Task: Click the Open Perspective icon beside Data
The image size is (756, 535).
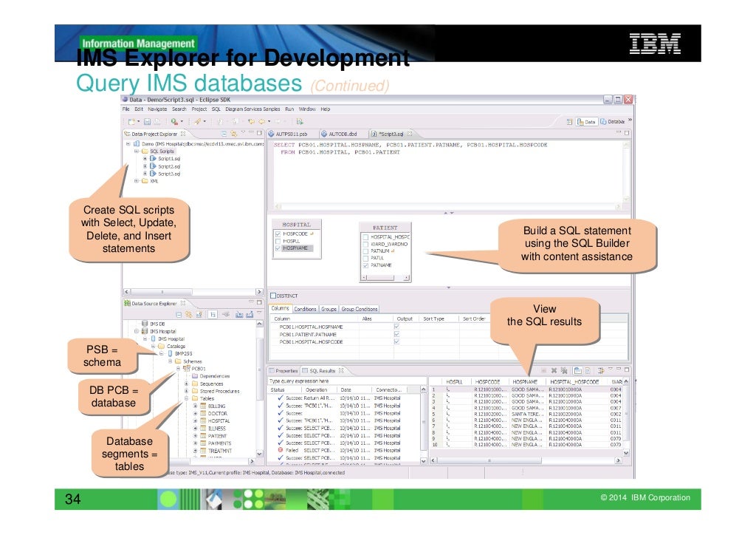Action: tap(569, 122)
